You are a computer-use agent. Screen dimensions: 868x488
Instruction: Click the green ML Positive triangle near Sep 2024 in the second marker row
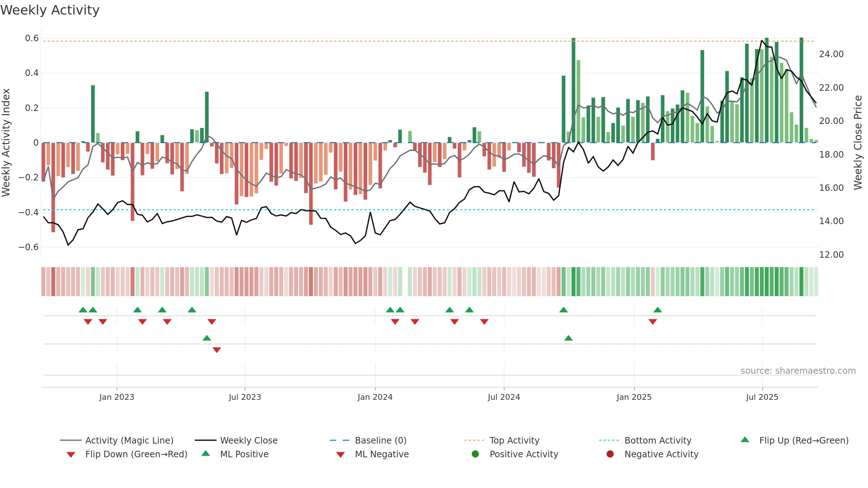569,338
